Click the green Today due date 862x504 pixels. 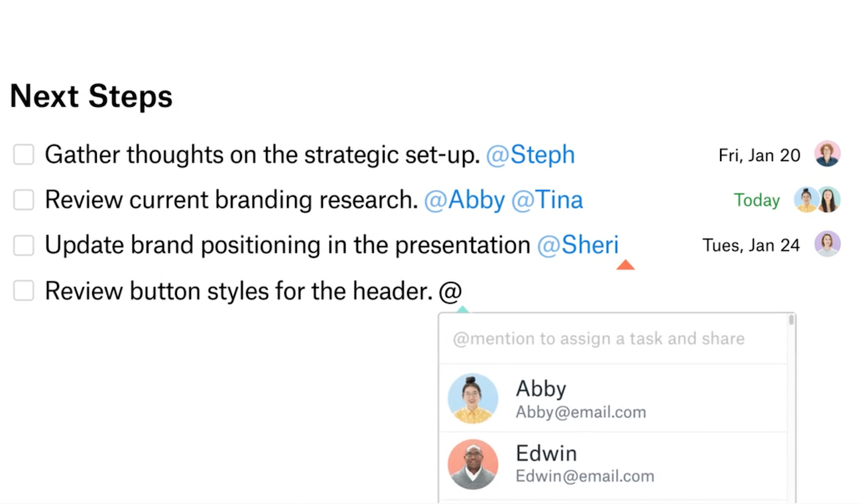(757, 200)
